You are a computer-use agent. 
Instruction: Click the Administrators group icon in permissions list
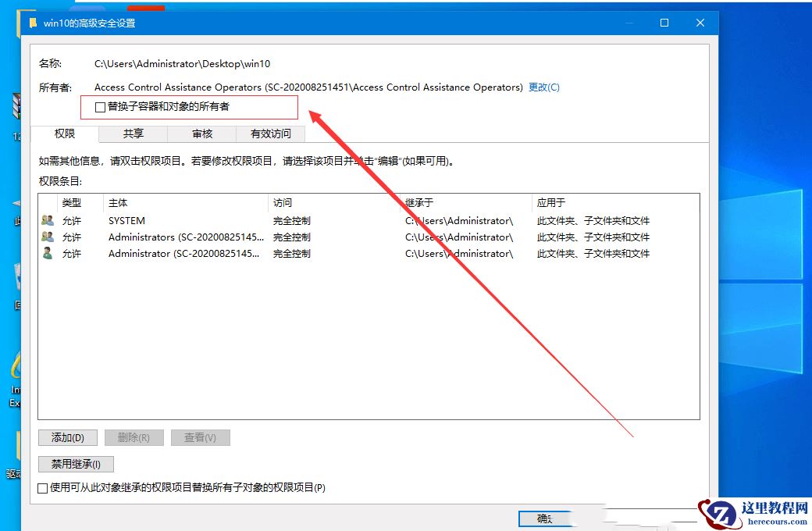48,237
